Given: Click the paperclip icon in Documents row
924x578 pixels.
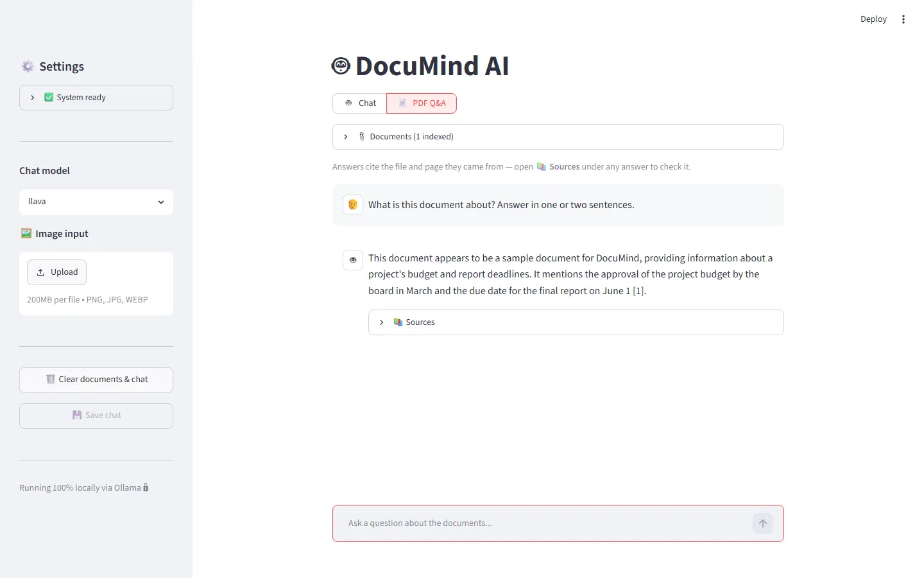Looking at the screenshot, I should click(x=362, y=137).
